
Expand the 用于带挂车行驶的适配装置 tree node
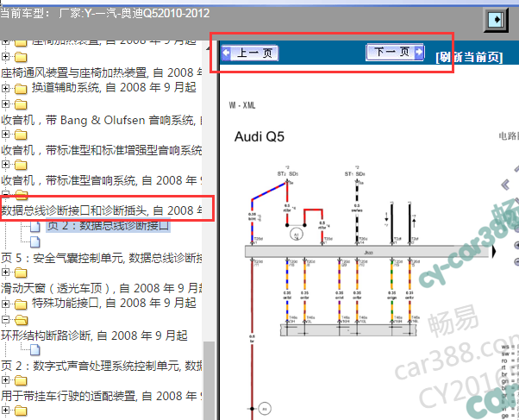point(5,380)
